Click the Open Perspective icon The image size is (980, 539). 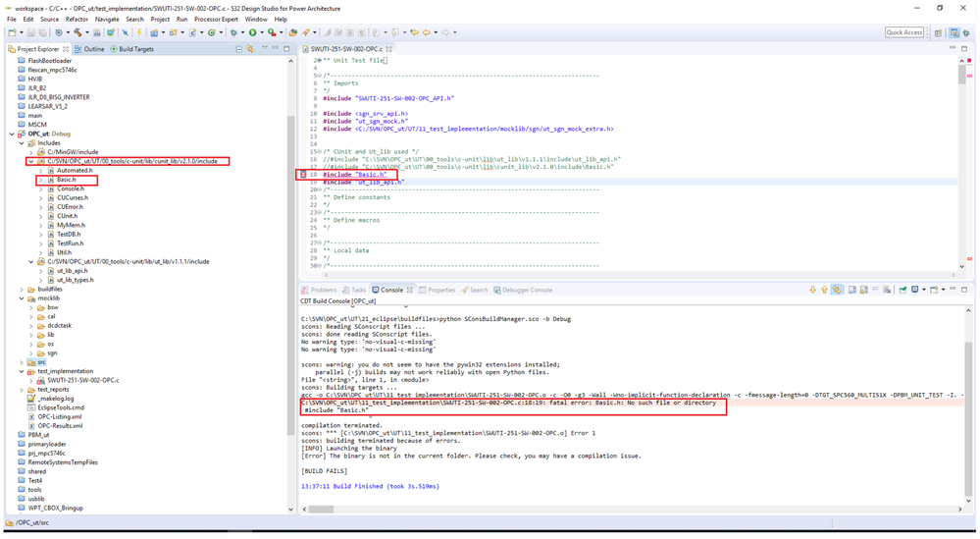tap(938, 33)
